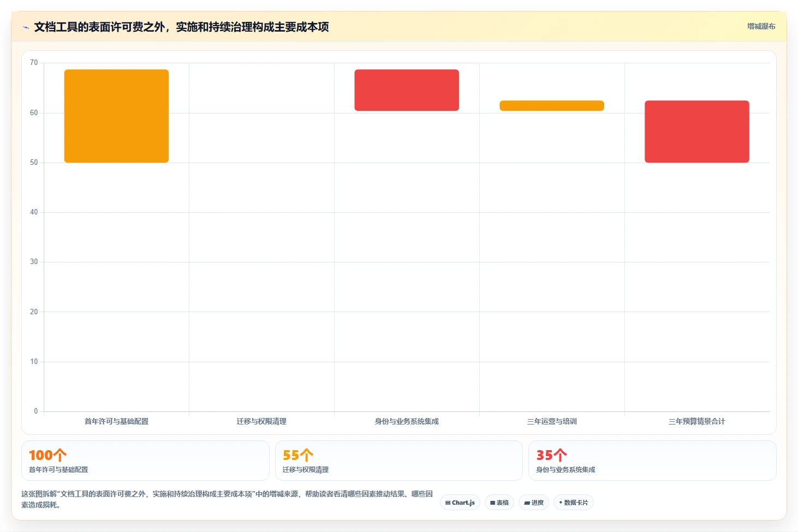Open the 100个 首年许可与基础配置 data card
798x532 pixels.
click(x=145, y=461)
